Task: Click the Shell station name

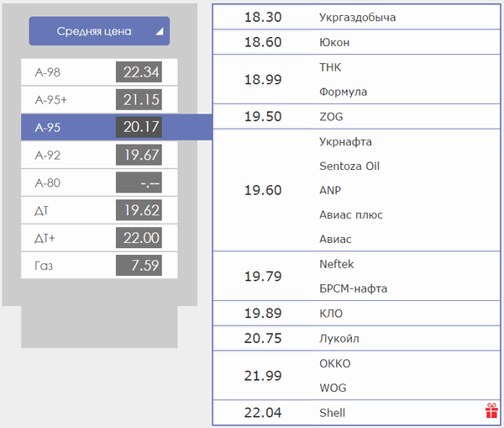Action: click(x=333, y=413)
